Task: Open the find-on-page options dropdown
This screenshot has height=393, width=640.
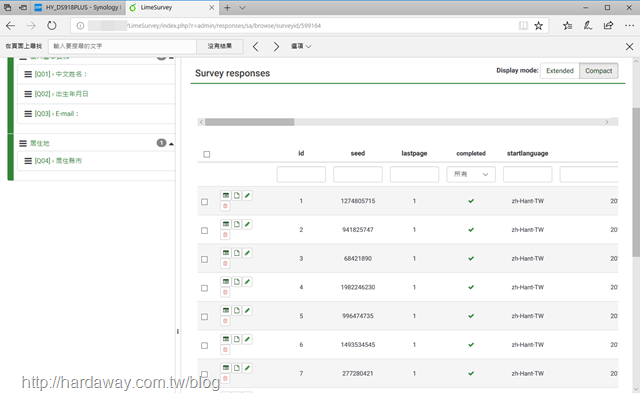Action: [x=301, y=46]
